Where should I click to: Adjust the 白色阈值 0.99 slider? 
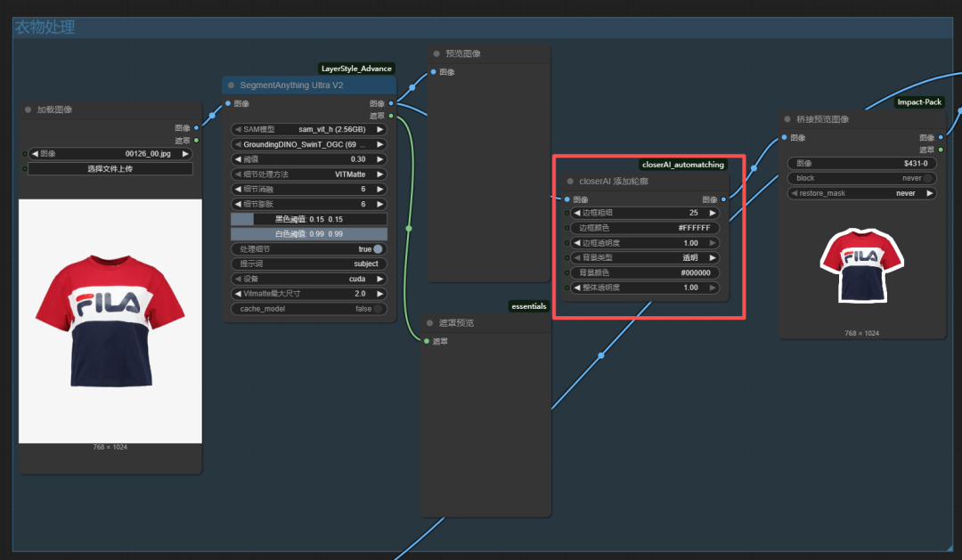coord(308,234)
